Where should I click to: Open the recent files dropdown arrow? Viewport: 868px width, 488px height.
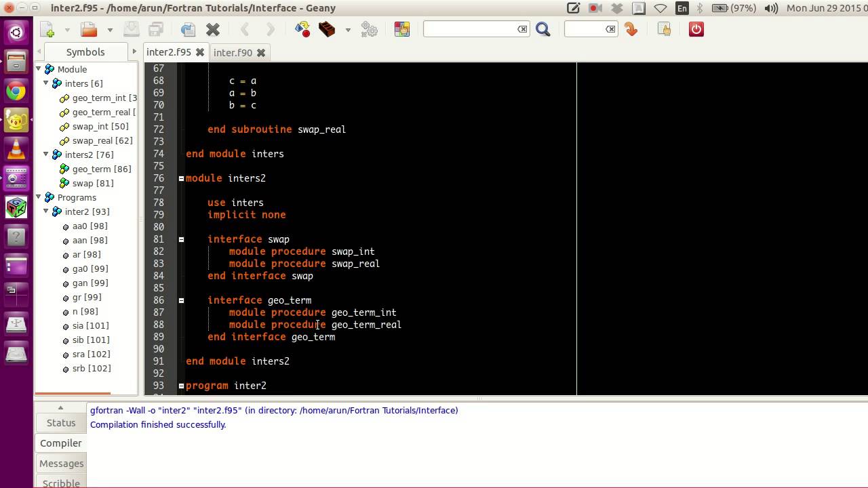click(x=109, y=30)
